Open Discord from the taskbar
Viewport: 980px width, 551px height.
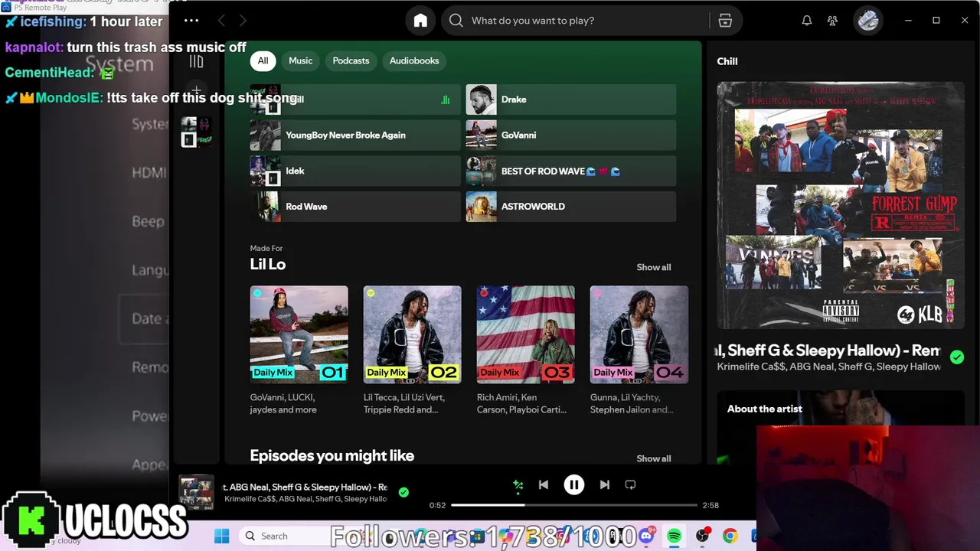click(x=647, y=536)
